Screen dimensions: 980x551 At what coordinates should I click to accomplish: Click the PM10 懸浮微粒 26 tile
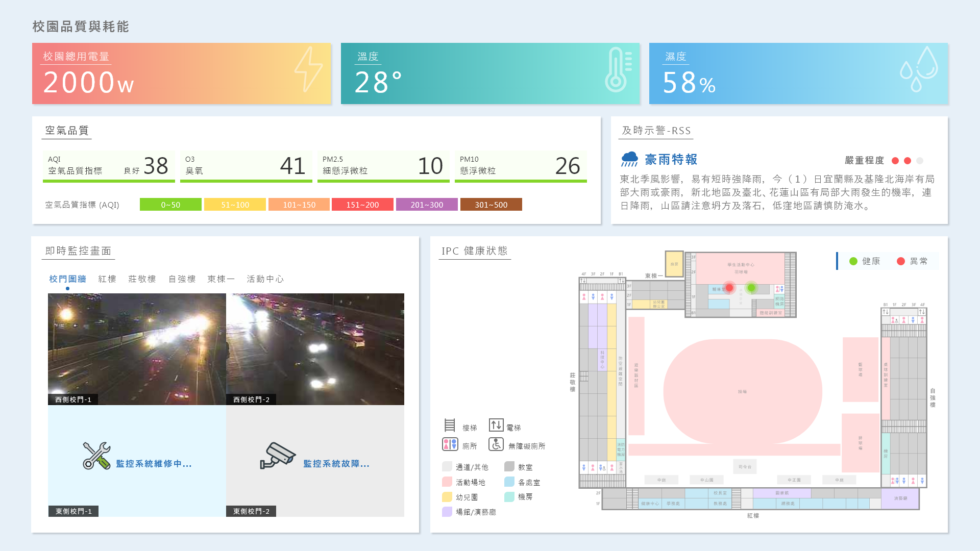coord(521,166)
